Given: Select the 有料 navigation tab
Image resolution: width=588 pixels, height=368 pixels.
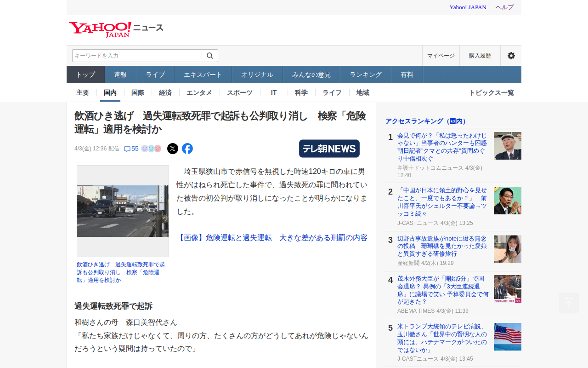Looking at the screenshot, I should tap(407, 75).
